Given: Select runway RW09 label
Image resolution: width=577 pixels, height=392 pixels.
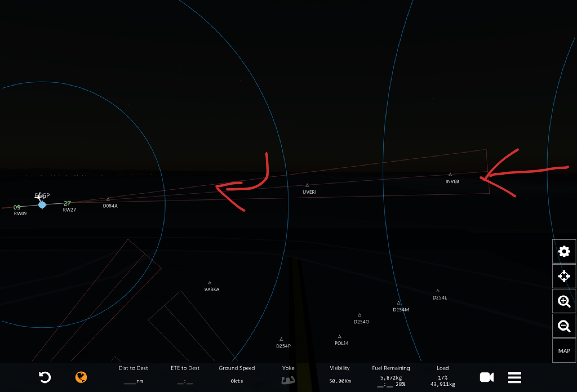Looking at the screenshot, I should point(20,213).
